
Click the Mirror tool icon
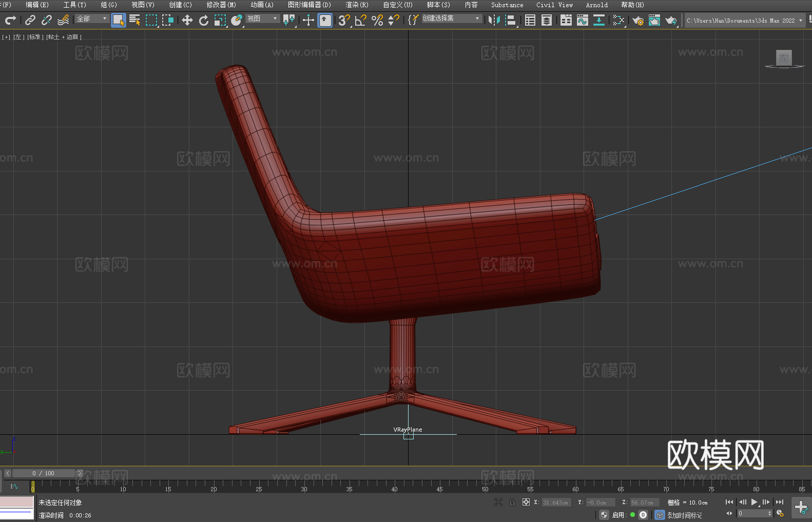click(494, 20)
